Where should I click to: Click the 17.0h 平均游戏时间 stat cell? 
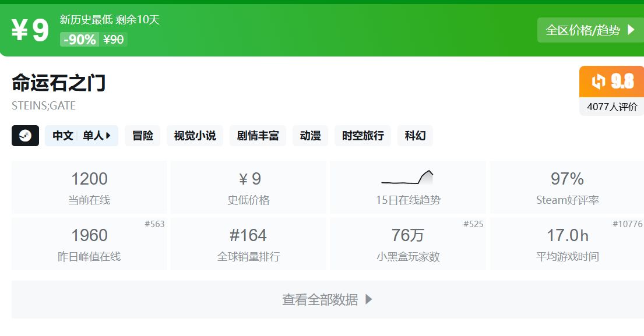pyautogui.click(x=567, y=243)
